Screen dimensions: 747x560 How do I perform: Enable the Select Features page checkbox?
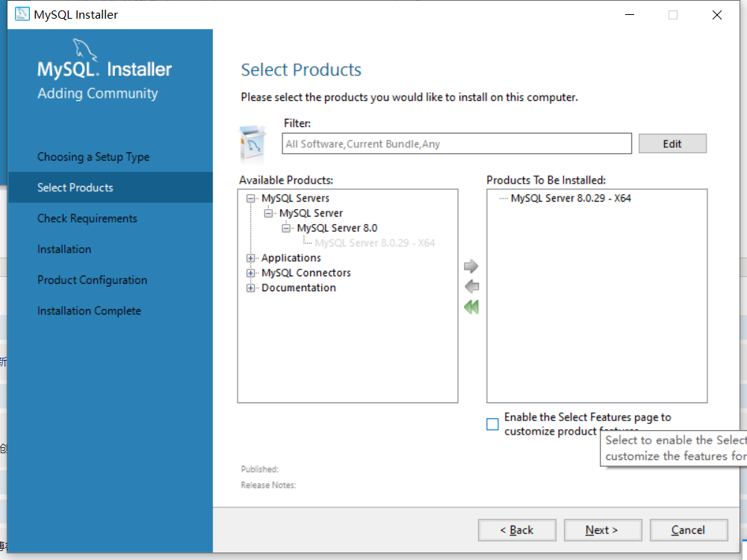492,424
